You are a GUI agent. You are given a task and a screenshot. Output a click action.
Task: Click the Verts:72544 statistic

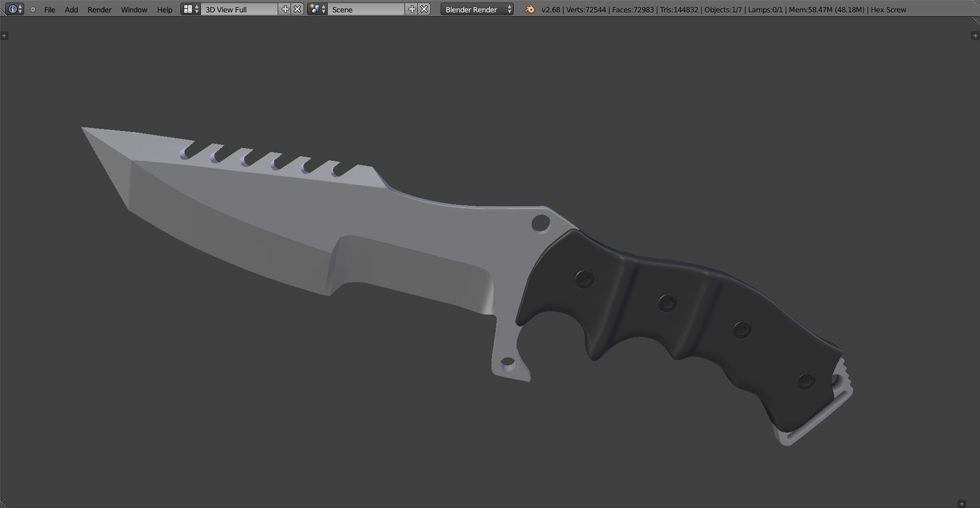click(586, 9)
